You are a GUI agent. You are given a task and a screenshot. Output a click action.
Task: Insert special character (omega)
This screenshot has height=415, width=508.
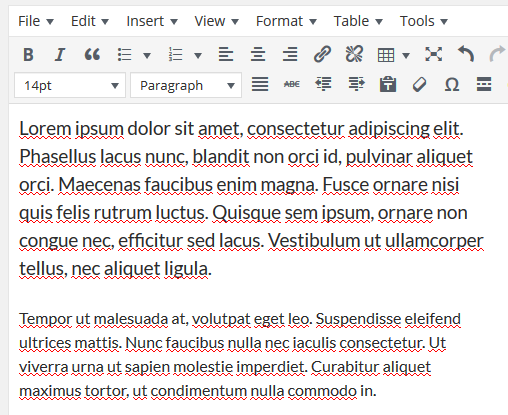coord(452,84)
